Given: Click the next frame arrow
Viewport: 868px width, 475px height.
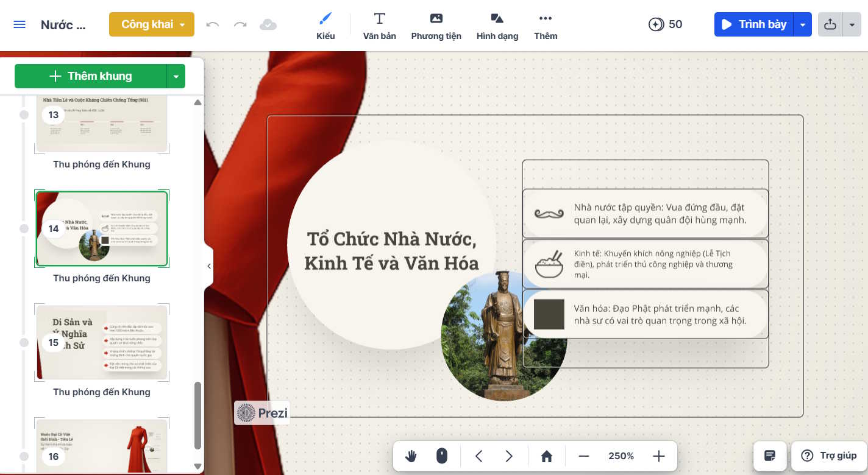Looking at the screenshot, I should pyautogui.click(x=509, y=456).
